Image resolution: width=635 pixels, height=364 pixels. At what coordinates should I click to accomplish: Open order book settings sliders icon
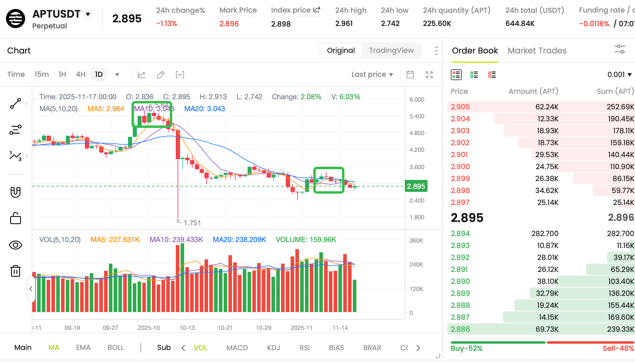(620, 49)
